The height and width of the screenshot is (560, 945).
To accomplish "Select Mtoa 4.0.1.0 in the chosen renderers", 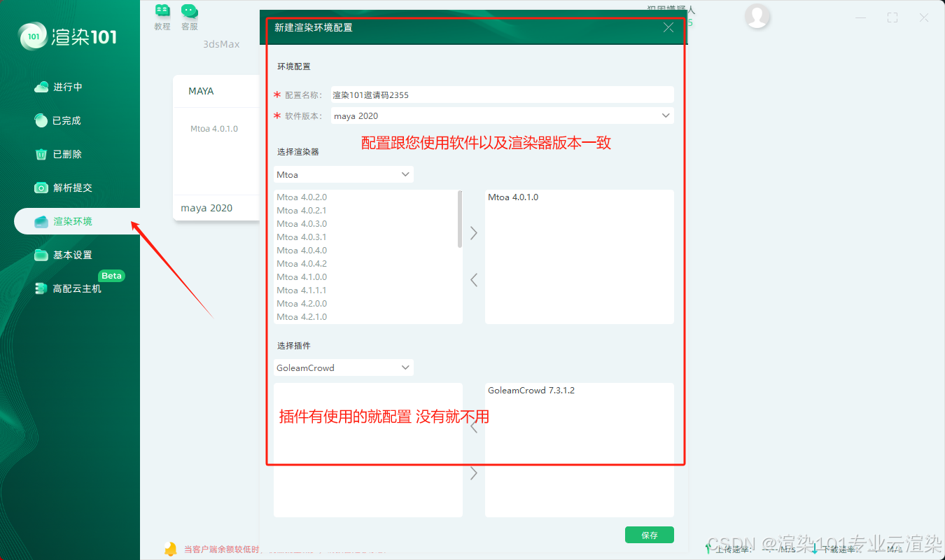I will tap(513, 197).
